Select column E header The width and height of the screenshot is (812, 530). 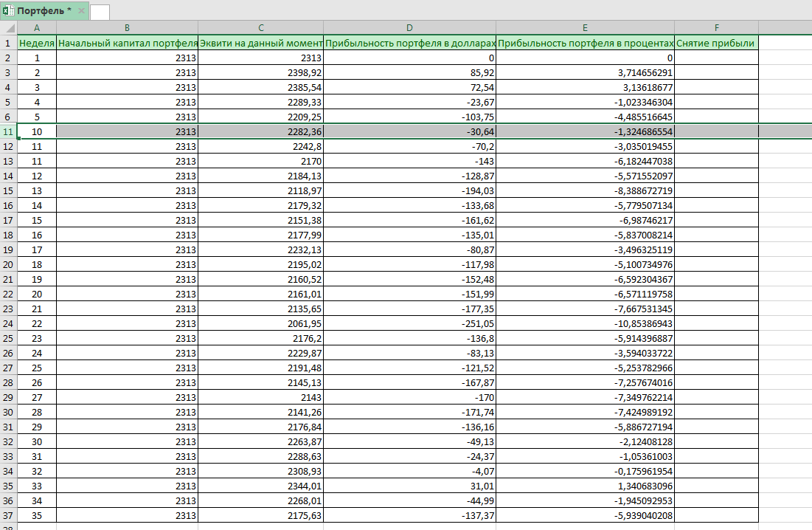586,28
